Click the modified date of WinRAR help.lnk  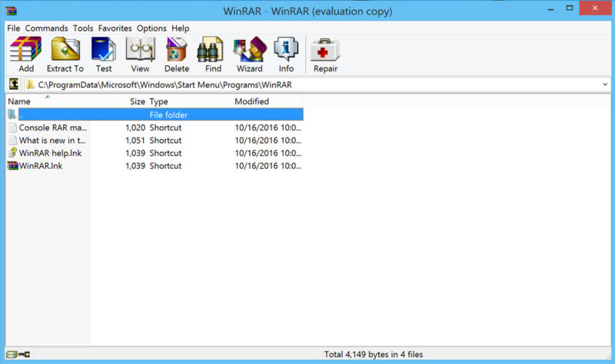click(x=268, y=153)
